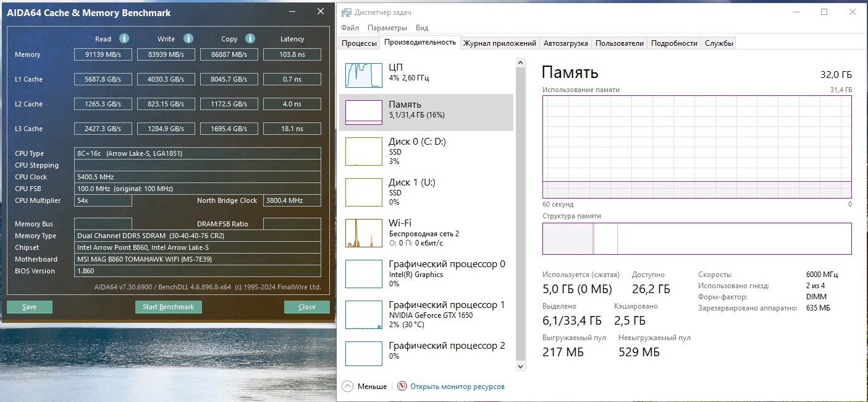868x402 pixels.
Task: Switch to the Пользователи tab
Action: [x=620, y=43]
